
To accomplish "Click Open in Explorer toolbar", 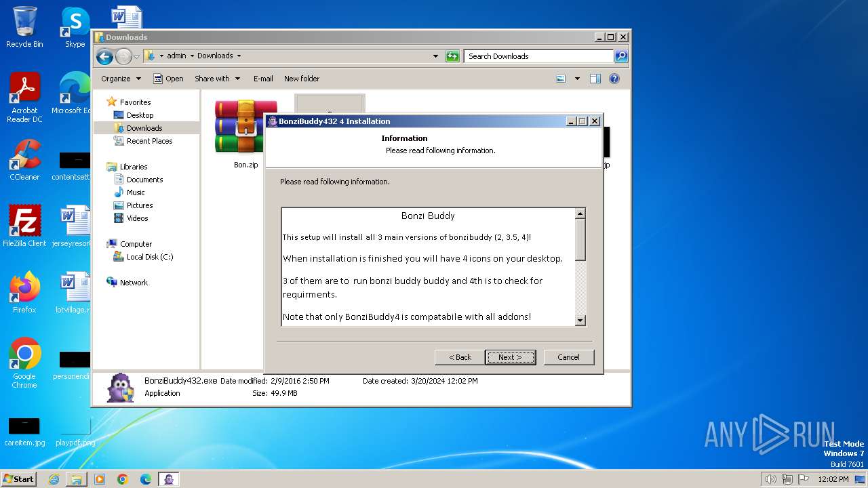I will (168, 79).
